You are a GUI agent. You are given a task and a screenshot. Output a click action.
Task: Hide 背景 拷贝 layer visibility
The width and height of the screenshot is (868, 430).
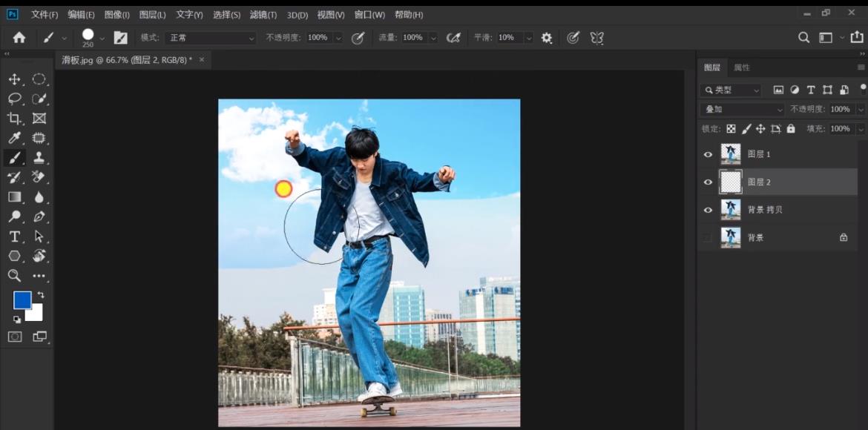pyautogui.click(x=708, y=210)
